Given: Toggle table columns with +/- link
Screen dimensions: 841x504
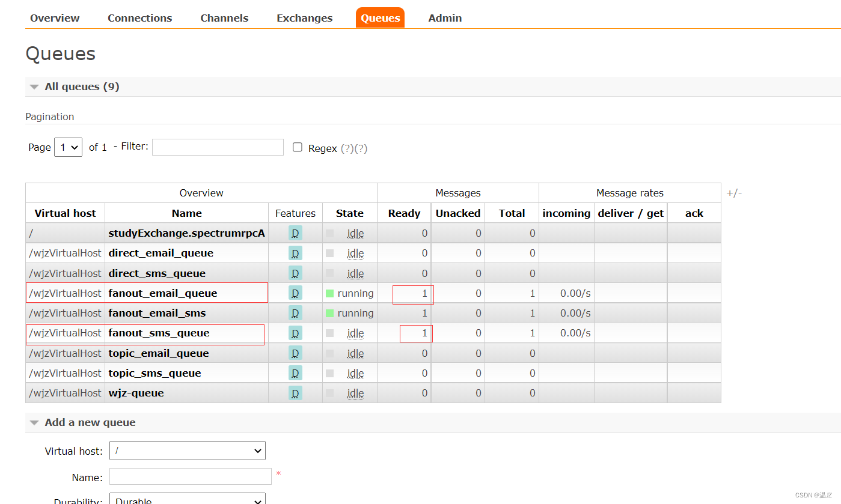Looking at the screenshot, I should (734, 193).
